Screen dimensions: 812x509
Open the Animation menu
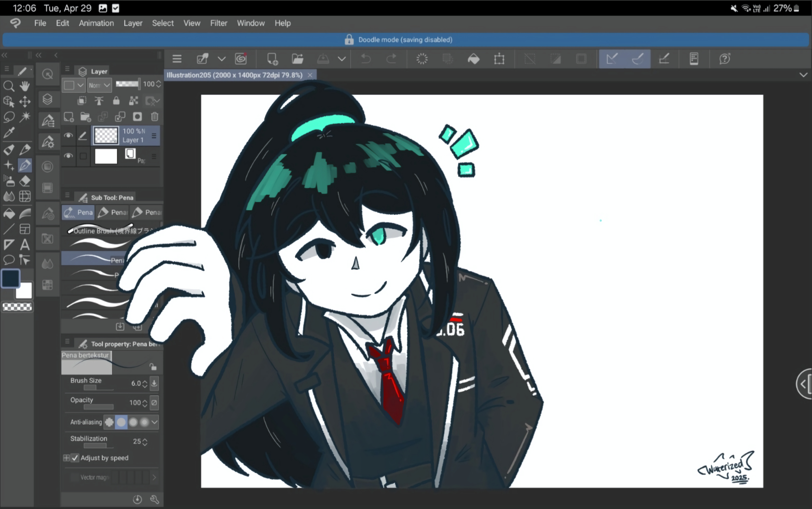pos(96,23)
